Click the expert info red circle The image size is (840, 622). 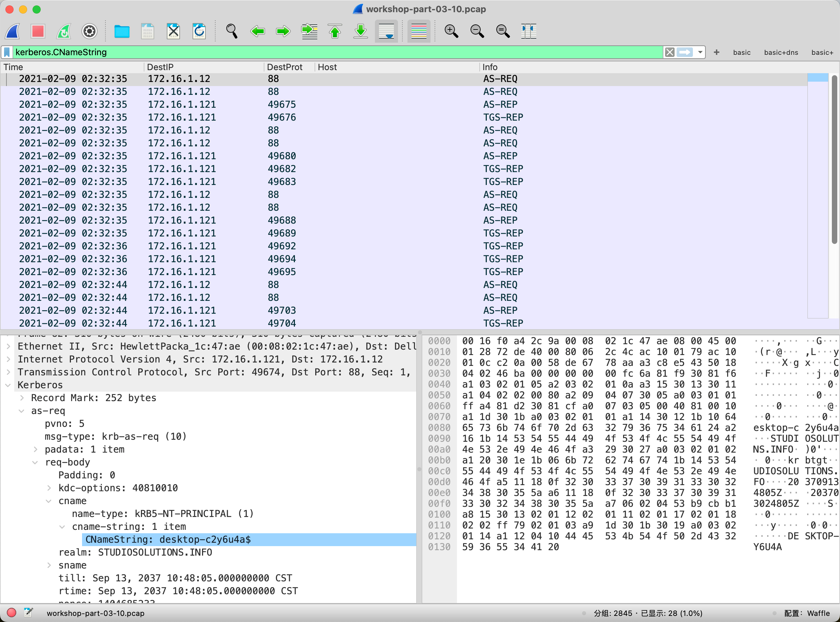click(x=11, y=613)
